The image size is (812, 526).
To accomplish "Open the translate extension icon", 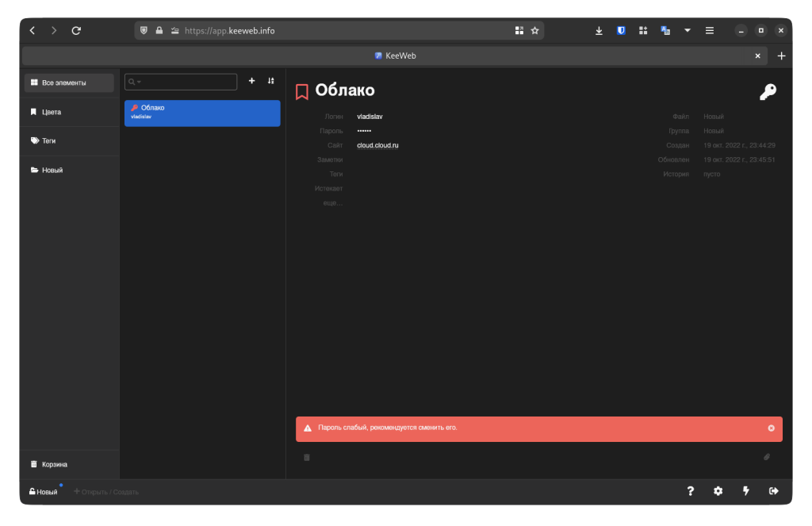I will [665, 31].
